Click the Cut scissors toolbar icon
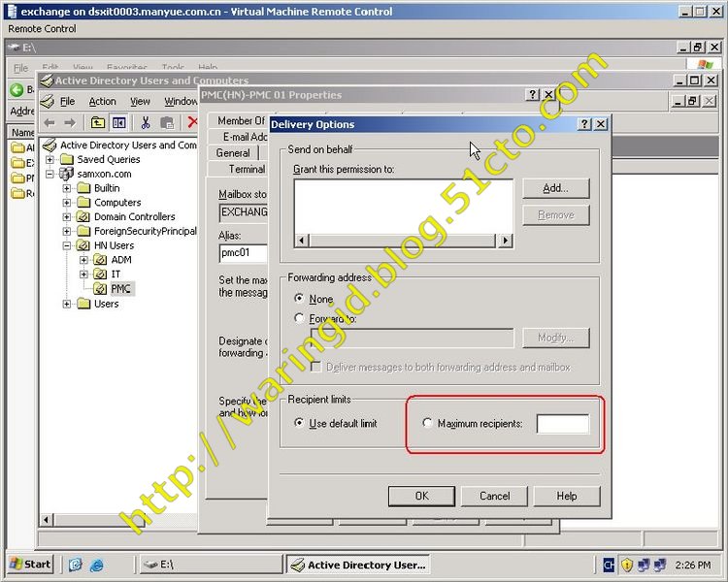This screenshot has width=728, height=582. (x=146, y=122)
